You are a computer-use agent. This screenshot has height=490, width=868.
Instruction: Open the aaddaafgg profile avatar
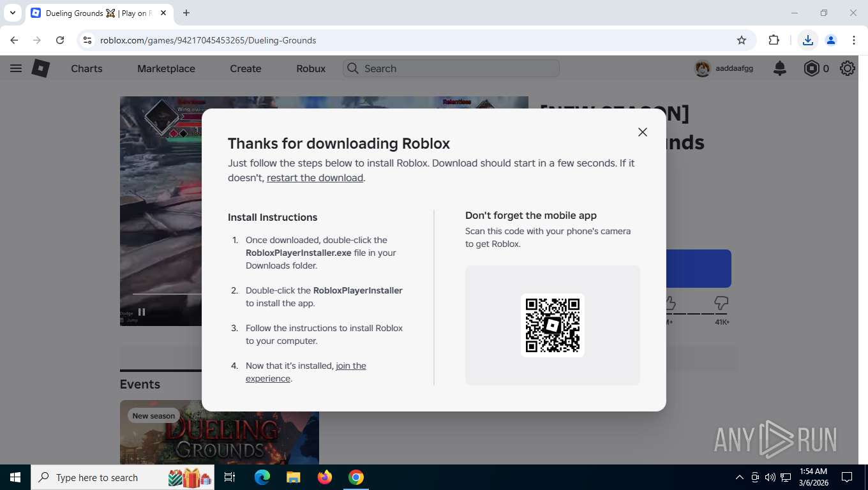pyautogui.click(x=703, y=68)
